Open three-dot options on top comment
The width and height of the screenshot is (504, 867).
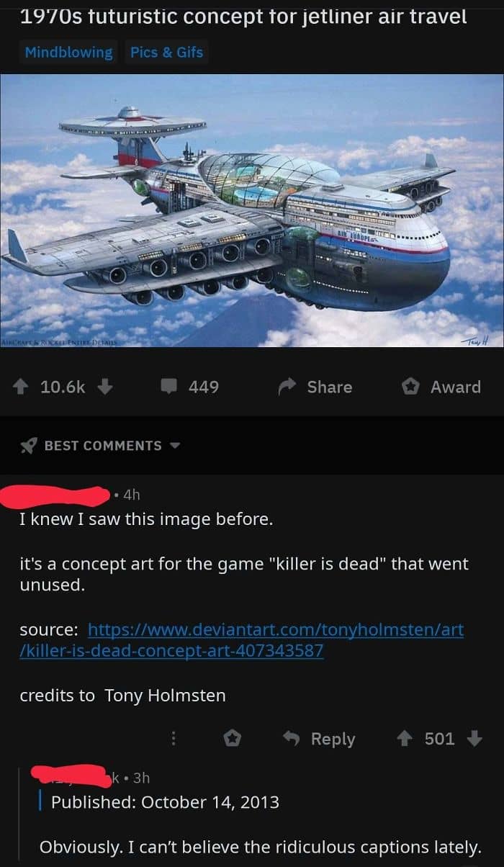click(x=173, y=739)
